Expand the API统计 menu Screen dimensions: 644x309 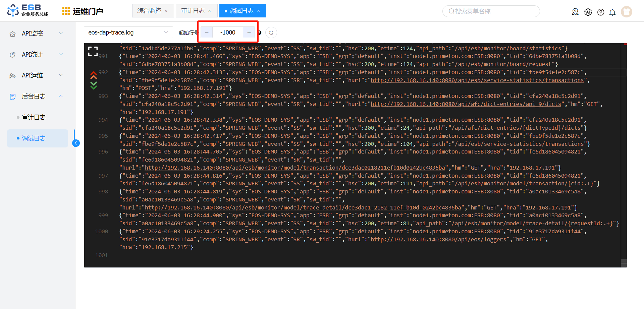37,54
